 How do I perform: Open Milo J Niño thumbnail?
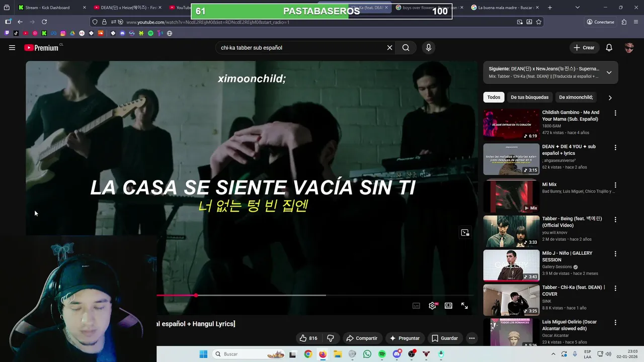tap(511, 265)
